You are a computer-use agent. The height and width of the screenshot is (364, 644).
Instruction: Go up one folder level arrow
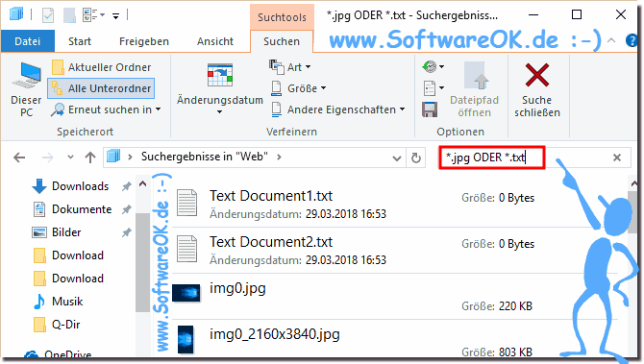(x=90, y=158)
